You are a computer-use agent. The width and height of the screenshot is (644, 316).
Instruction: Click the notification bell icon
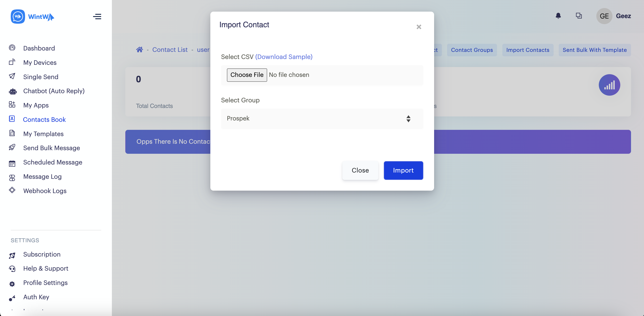point(558,16)
